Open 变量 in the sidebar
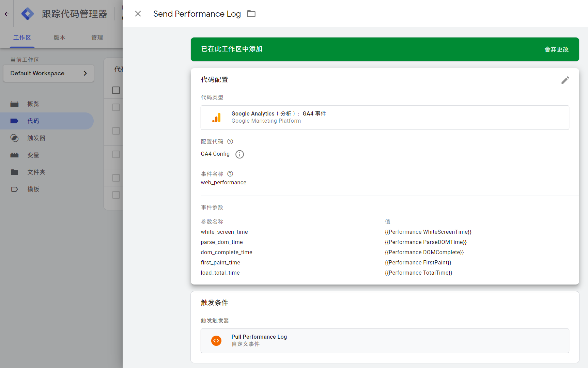 [47, 155]
